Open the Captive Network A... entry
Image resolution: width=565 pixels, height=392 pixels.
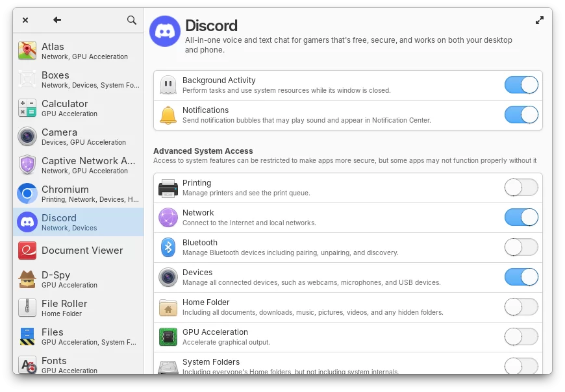pyautogui.click(x=78, y=164)
